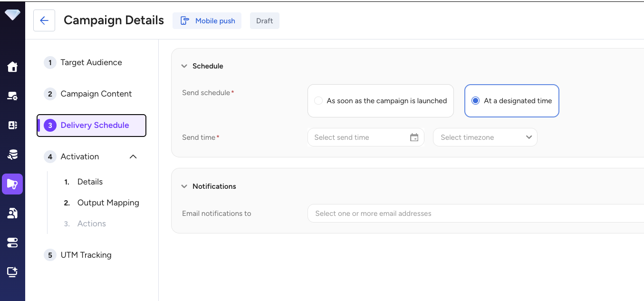Go to Target Audience step
Viewport: 644px width, 301px height.
pyautogui.click(x=91, y=62)
